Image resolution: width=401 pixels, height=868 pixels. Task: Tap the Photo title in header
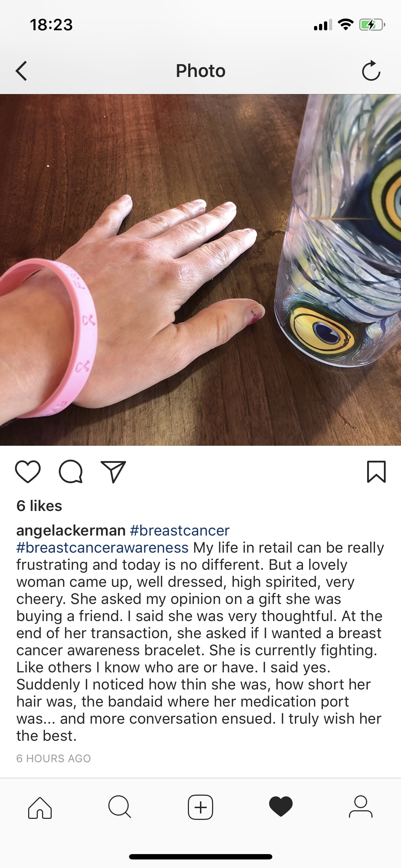click(201, 71)
